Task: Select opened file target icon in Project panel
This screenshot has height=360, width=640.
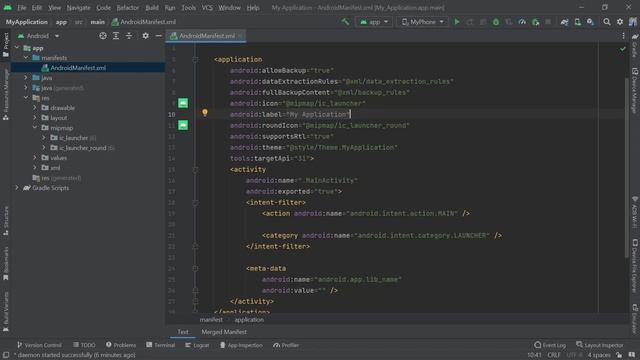Action: 103,36
